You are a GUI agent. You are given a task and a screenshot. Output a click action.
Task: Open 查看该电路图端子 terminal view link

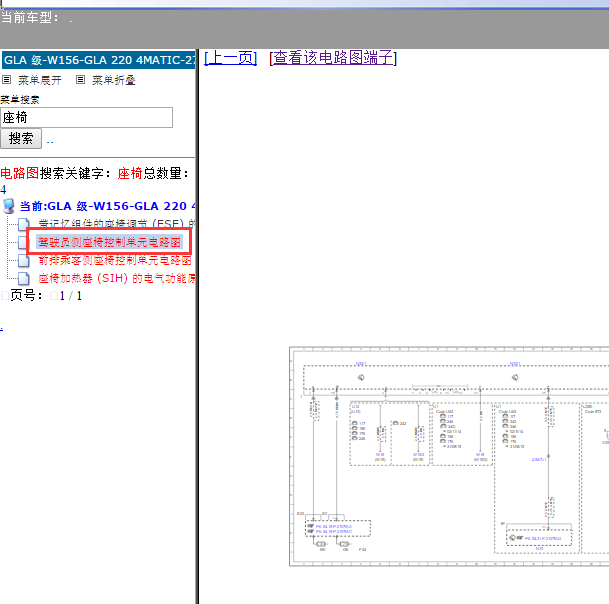(333, 58)
